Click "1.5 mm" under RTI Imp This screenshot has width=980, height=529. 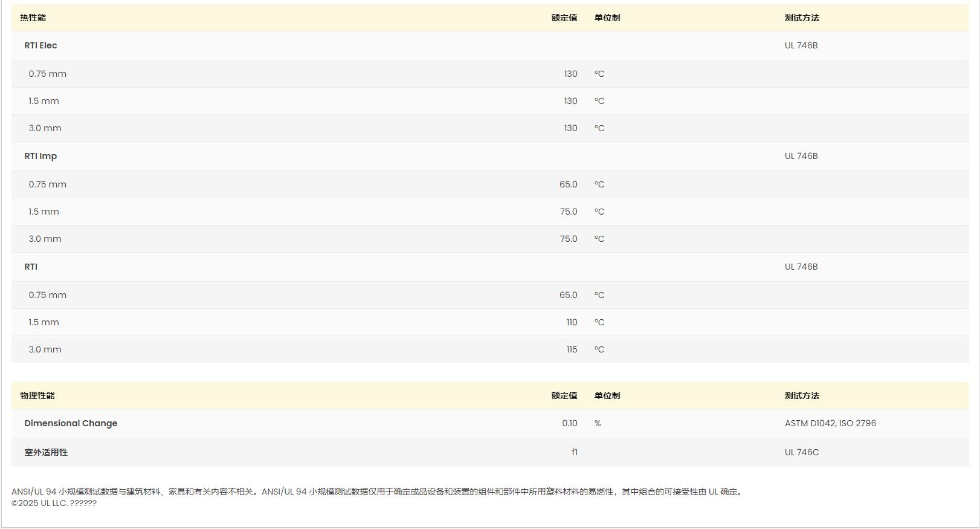tap(44, 212)
